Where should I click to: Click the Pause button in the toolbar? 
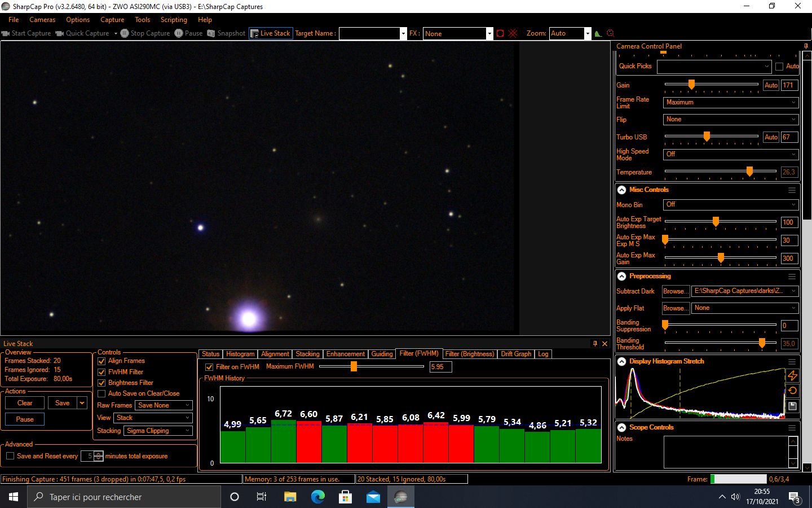click(188, 33)
